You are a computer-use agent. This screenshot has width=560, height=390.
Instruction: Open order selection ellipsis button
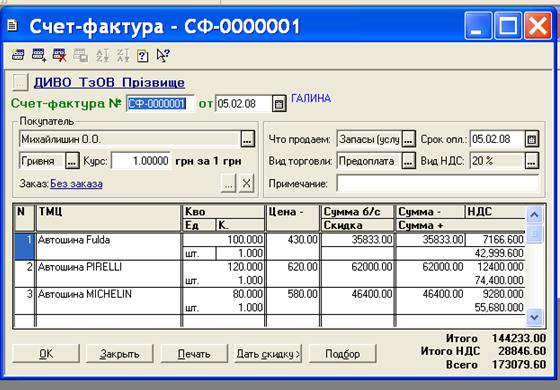tap(229, 184)
